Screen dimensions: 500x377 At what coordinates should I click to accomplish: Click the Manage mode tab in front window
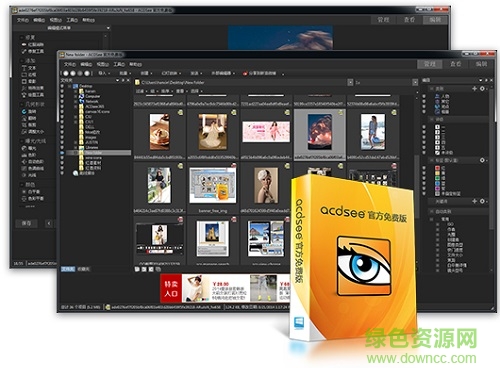pyautogui.click(x=430, y=64)
